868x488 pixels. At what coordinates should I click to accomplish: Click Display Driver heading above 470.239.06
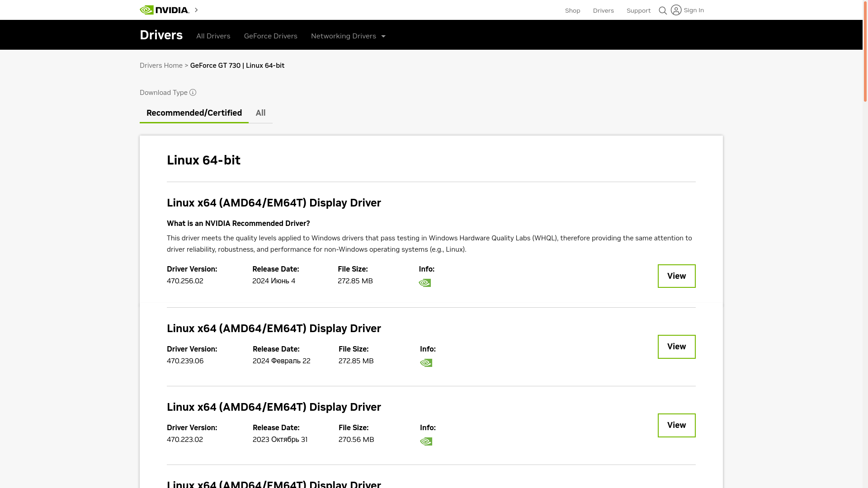[274, 328]
